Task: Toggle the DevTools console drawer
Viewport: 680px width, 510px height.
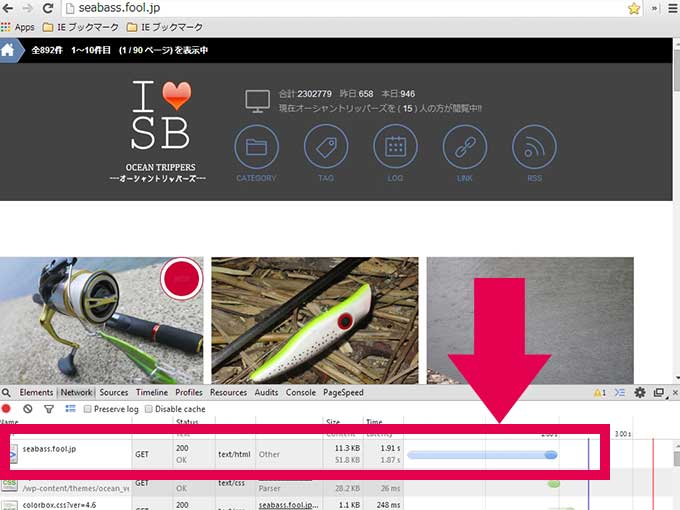Action: coord(620,393)
